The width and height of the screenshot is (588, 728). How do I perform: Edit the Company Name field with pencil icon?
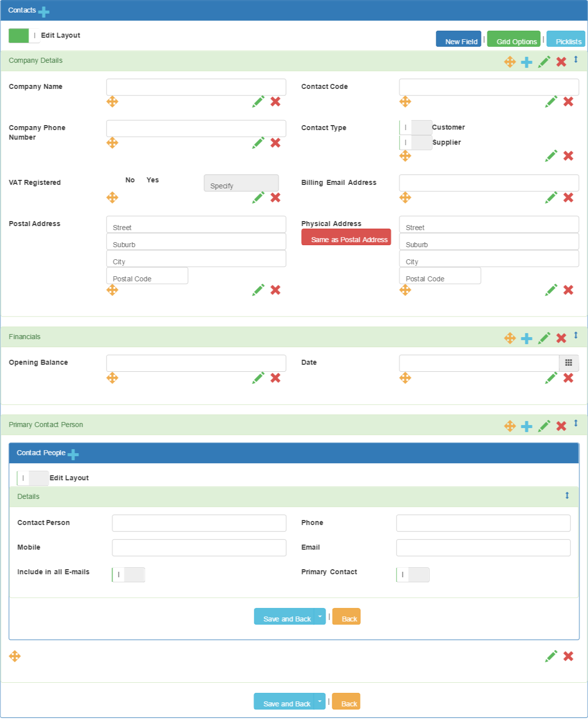tap(258, 101)
